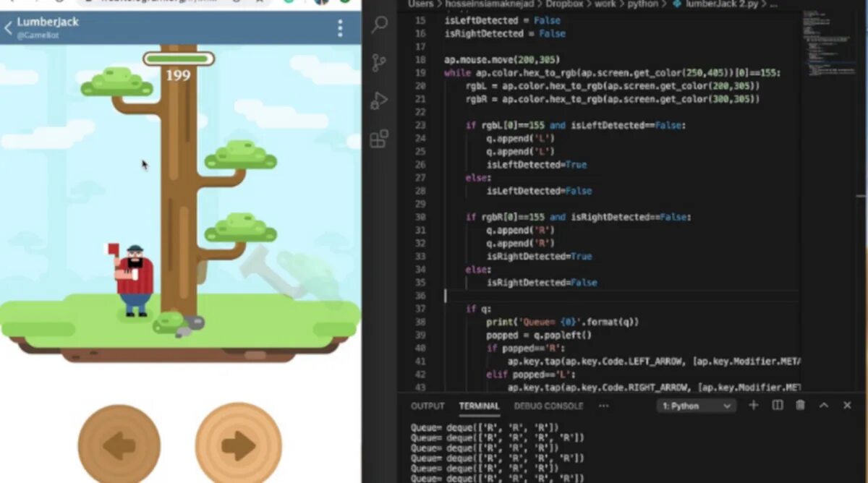Create a new terminal with the plus icon

[x=754, y=405]
